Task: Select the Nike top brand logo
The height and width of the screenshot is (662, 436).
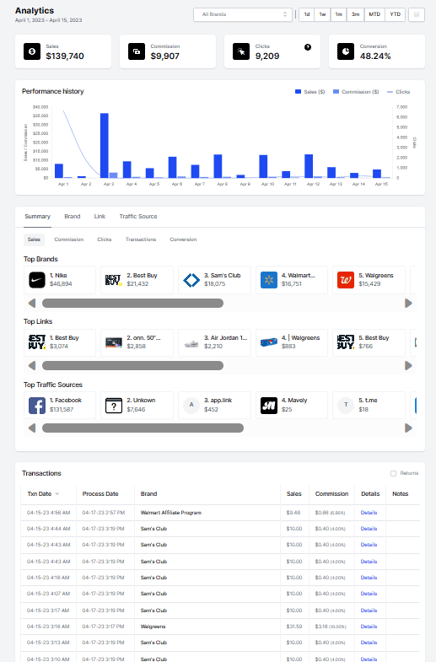Action: [37, 280]
